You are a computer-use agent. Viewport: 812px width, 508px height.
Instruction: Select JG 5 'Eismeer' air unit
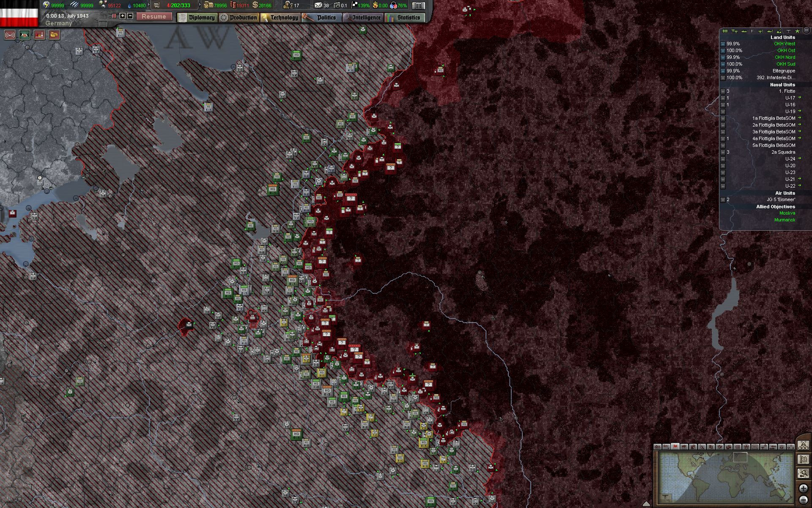[781, 199]
